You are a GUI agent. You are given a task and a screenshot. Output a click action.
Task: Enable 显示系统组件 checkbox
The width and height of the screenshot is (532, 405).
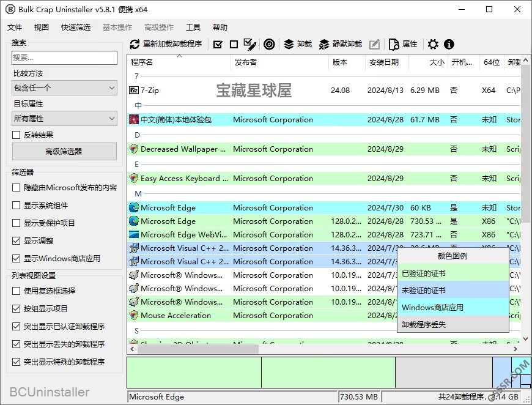17,205
